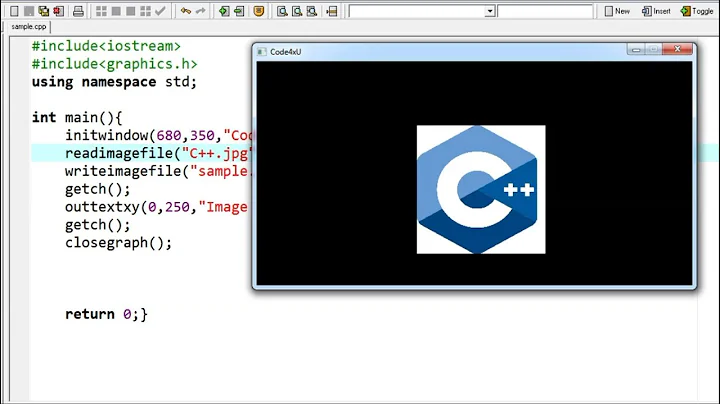
Task: Open the Replace magnifier icon
Action: tap(297, 11)
